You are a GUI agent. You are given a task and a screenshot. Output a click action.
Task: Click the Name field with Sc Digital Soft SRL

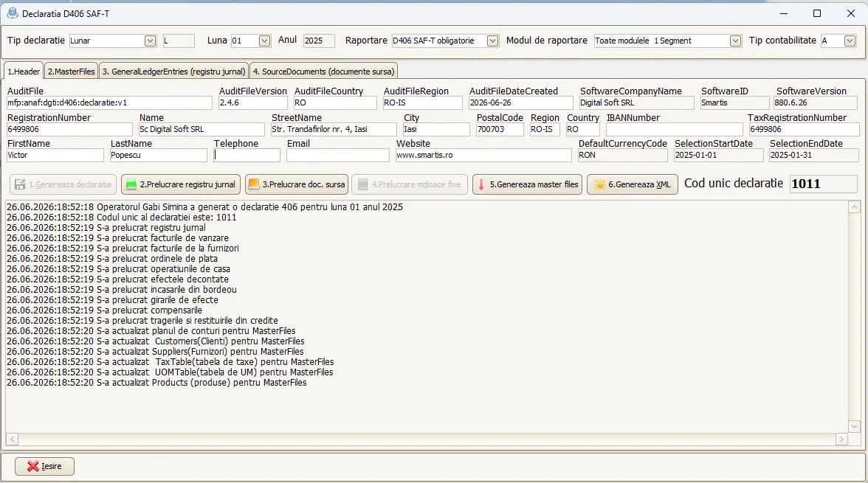pos(201,130)
